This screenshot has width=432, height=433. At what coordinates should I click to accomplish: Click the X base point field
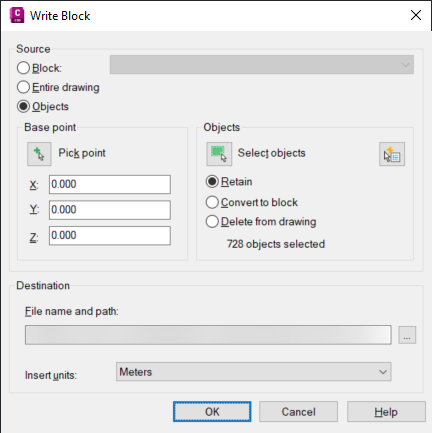110,184
